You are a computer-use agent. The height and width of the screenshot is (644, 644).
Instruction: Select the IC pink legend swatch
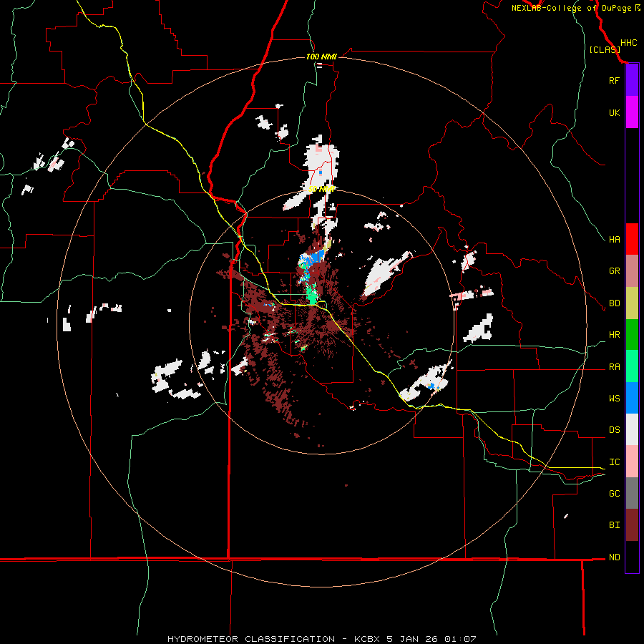[x=632, y=462]
